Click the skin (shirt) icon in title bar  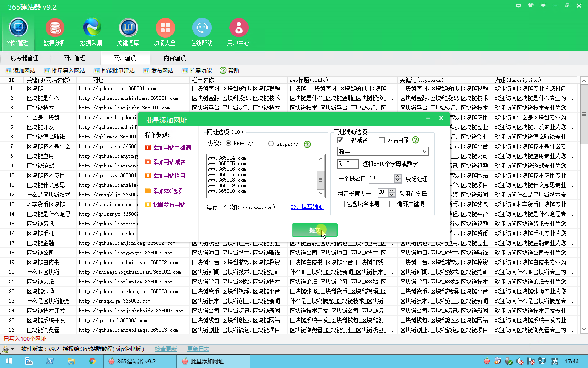(531, 6)
